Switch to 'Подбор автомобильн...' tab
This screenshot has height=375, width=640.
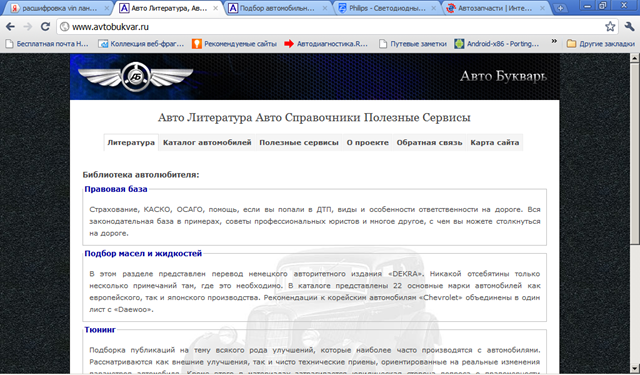pyautogui.click(x=275, y=8)
